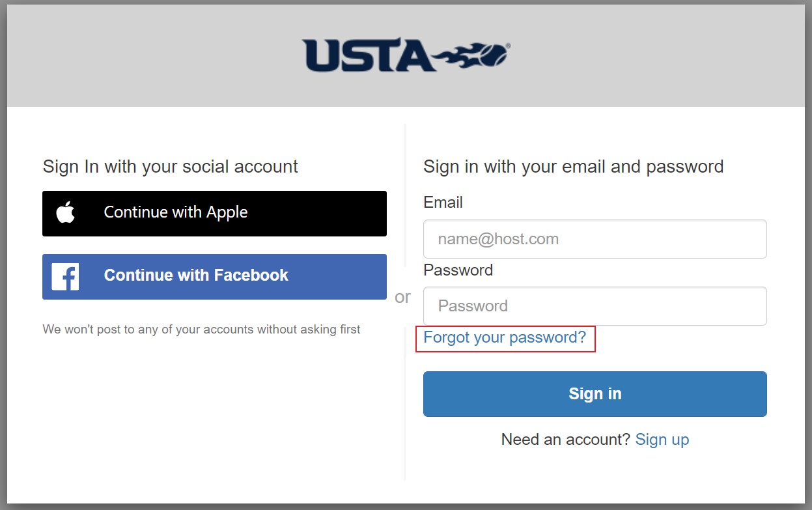
Task: Submit with the blue Sign in button
Action: point(595,394)
